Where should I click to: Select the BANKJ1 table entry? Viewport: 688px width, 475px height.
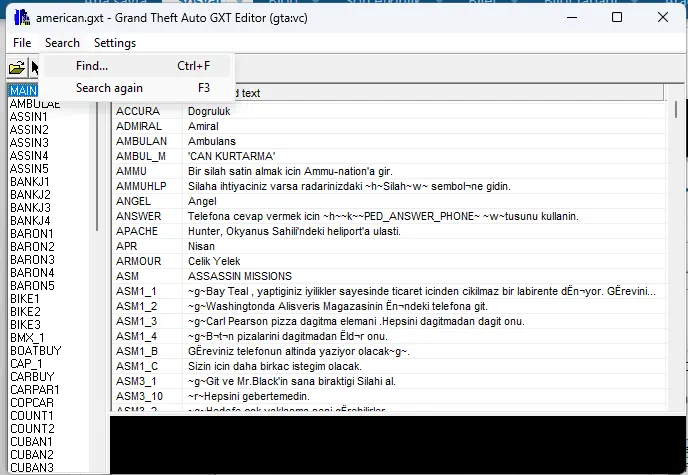tap(30, 182)
